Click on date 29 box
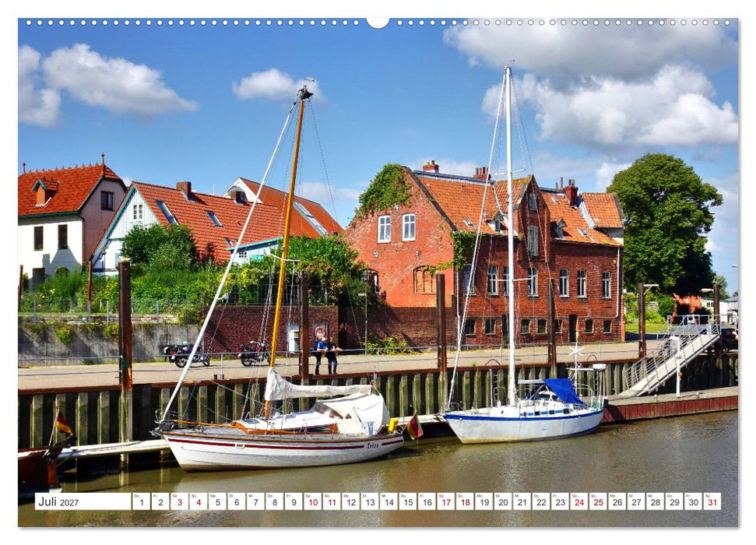The height and width of the screenshot is (545, 756). tap(674, 501)
